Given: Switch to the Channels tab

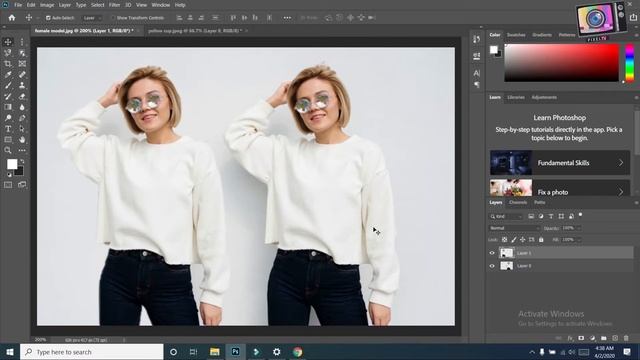Looking at the screenshot, I should click(518, 202).
